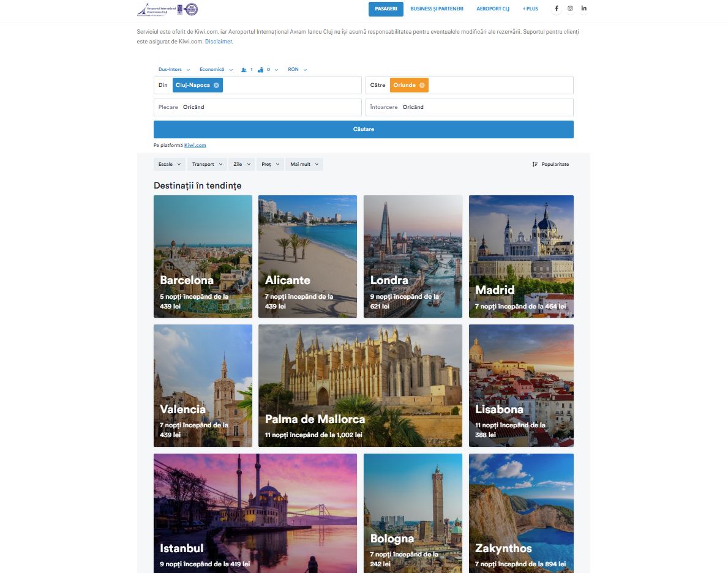728x573 pixels.
Task: Click the Plecare departure date field
Action: (x=258, y=107)
